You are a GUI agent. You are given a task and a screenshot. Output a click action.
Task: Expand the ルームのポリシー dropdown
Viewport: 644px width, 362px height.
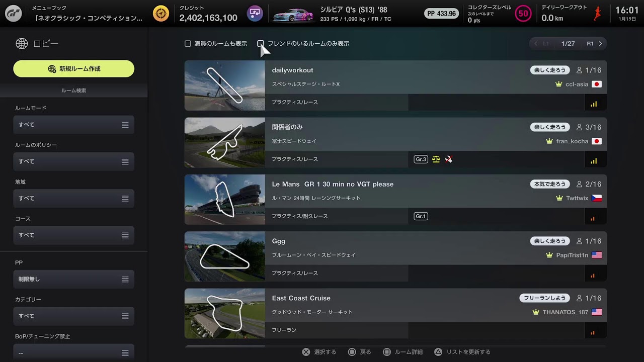pos(74,161)
